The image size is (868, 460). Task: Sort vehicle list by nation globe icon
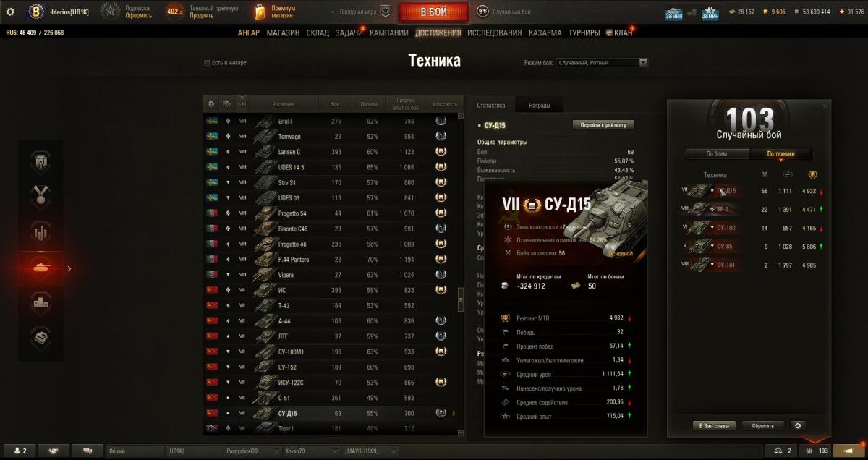coord(211,105)
